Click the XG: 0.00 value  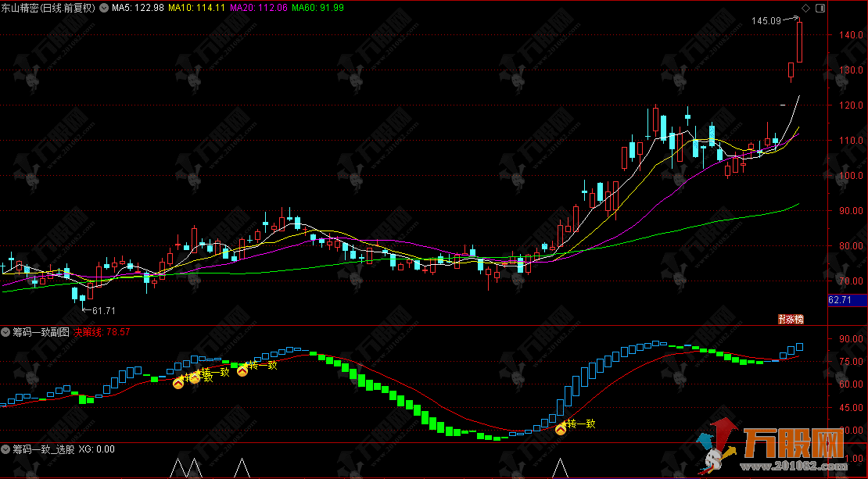(97, 449)
